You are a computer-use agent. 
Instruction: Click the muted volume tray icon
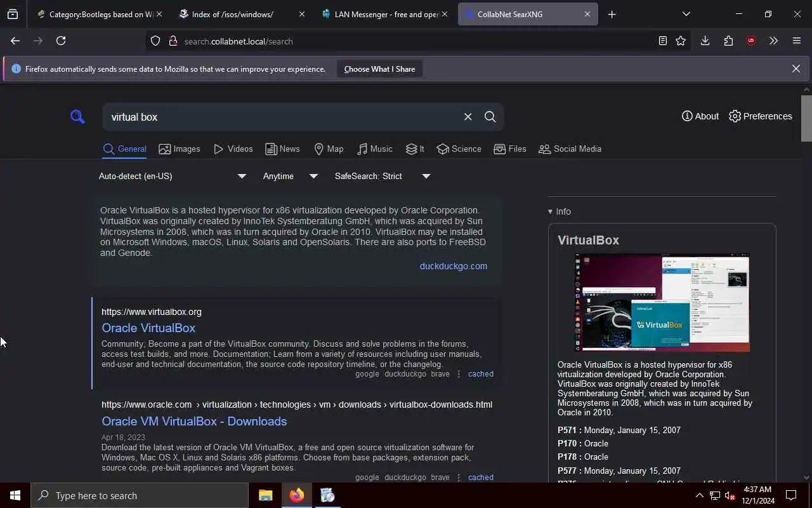[x=730, y=496]
